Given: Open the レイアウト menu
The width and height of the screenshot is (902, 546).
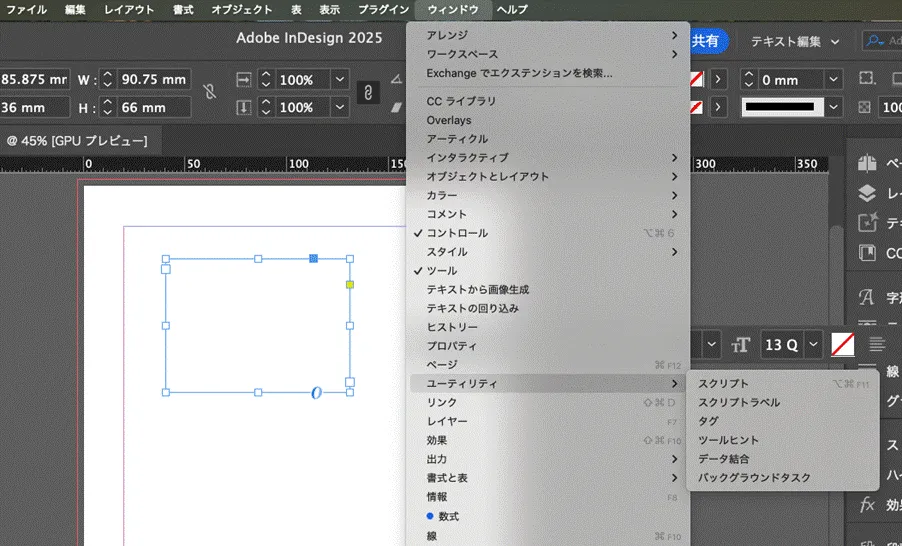Looking at the screenshot, I should pos(129,10).
